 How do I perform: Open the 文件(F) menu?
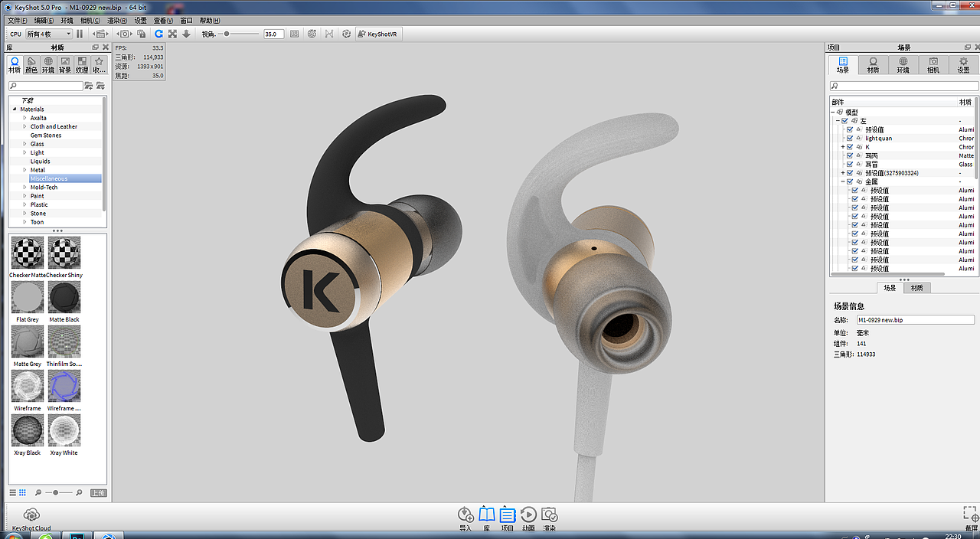17,21
